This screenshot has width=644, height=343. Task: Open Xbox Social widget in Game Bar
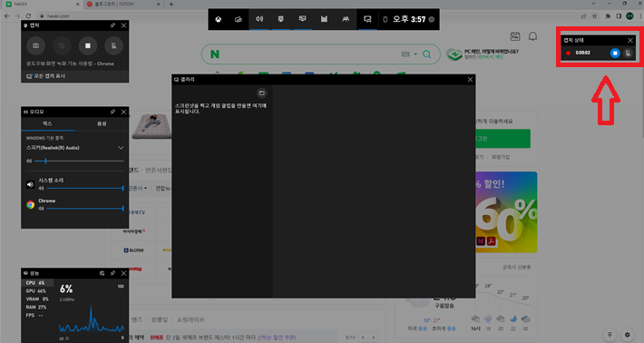(x=346, y=19)
